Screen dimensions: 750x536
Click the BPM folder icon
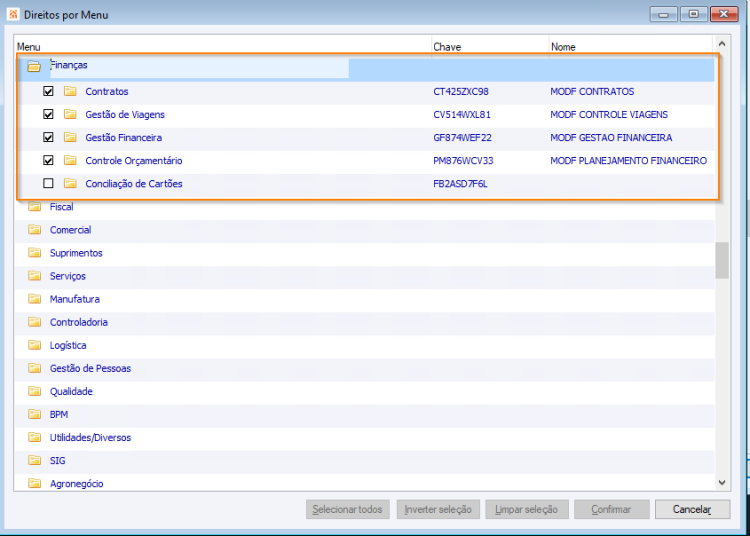(x=34, y=414)
